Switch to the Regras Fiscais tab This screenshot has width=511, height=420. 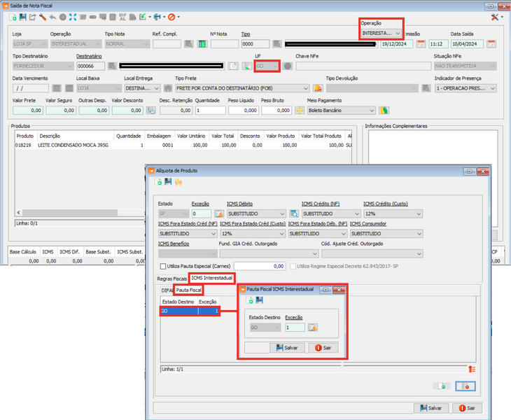pos(171,279)
